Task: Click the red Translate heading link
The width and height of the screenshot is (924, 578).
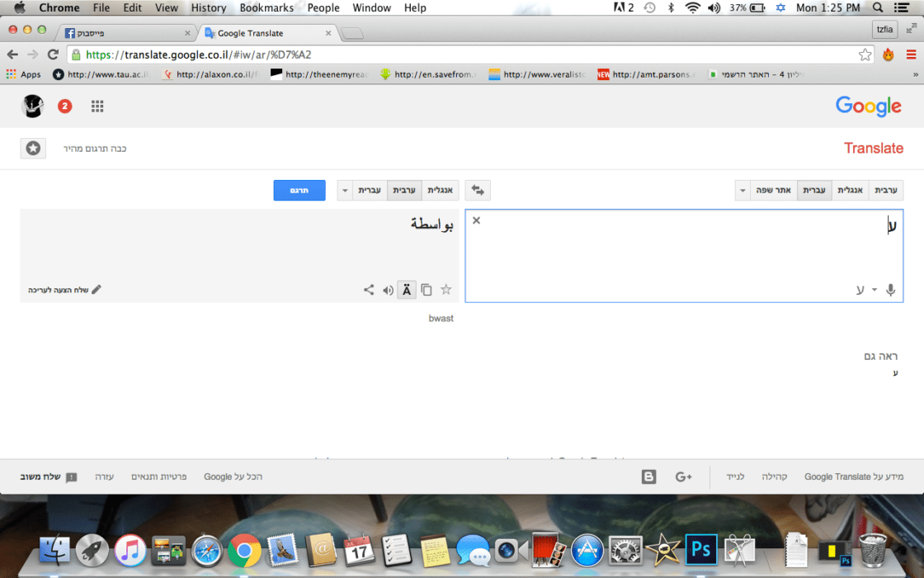Action: 874,148
